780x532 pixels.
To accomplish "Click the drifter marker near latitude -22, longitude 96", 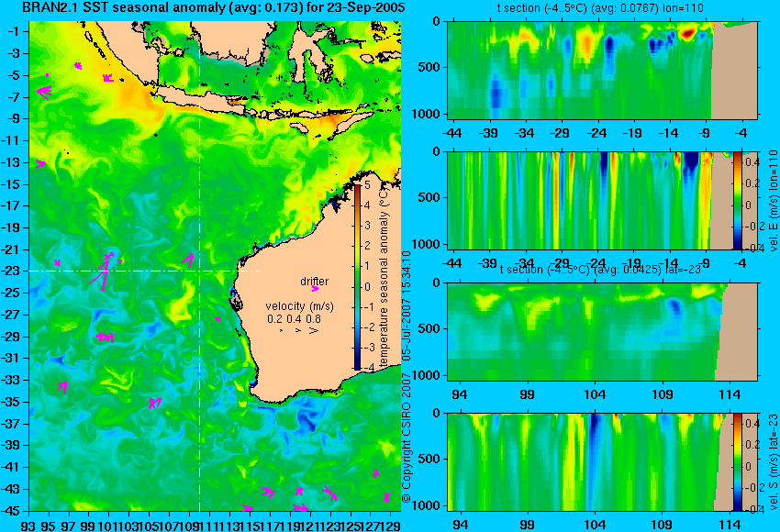I will click(x=58, y=262).
